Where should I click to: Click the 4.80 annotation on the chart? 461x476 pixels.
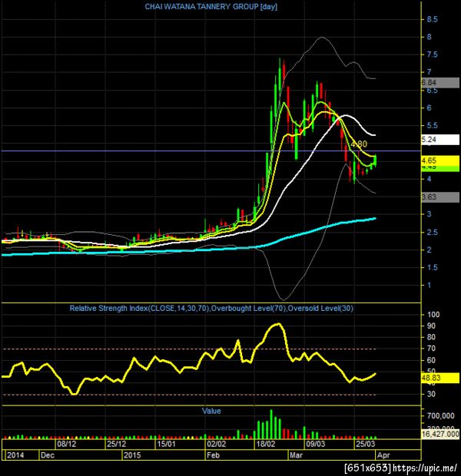point(359,144)
